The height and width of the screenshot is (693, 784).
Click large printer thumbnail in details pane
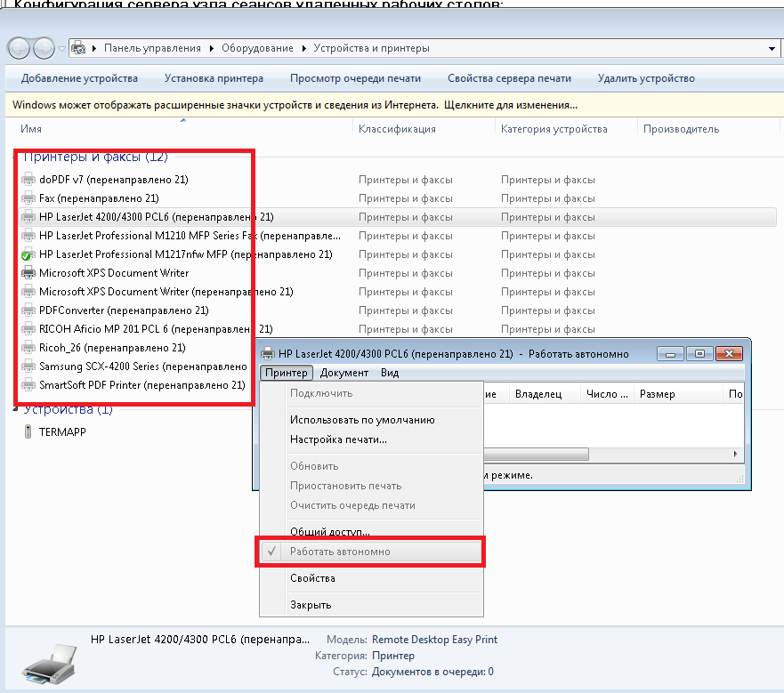pyautogui.click(x=49, y=664)
